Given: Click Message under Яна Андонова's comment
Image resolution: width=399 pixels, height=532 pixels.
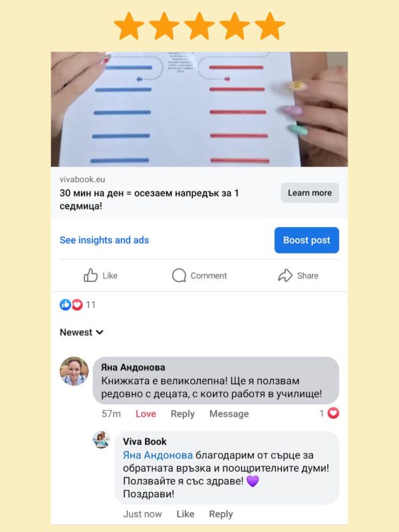Looking at the screenshot, I should coord(229,414).
